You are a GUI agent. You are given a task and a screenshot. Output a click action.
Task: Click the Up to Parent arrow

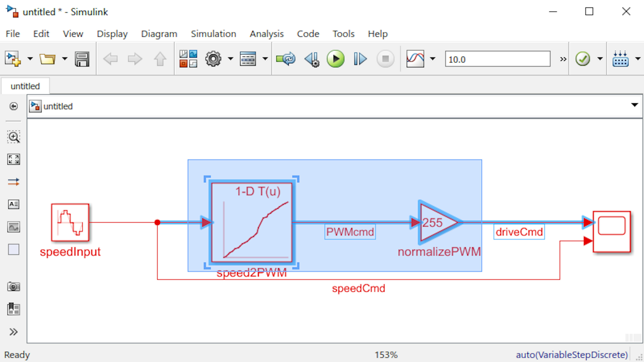click(160, 59)
